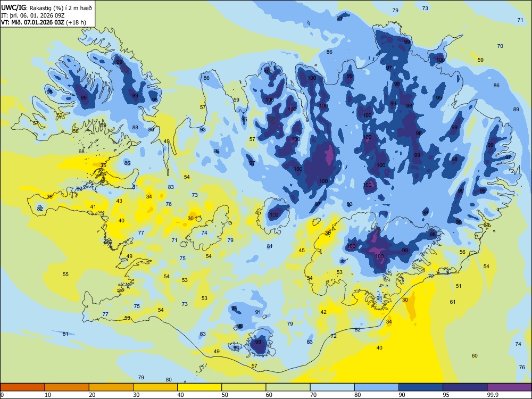532x399 pixels.
Task: Click the map value '43'
Action: 119,201
